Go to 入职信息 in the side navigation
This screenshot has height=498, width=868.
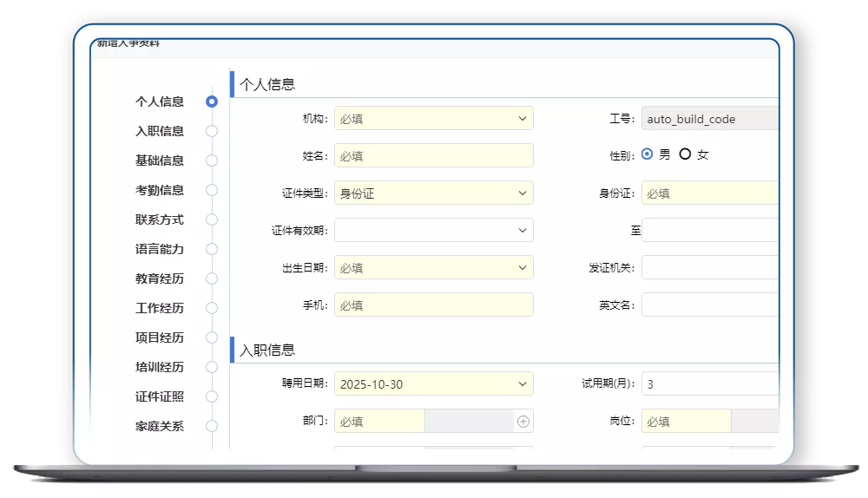click(160, 131)
